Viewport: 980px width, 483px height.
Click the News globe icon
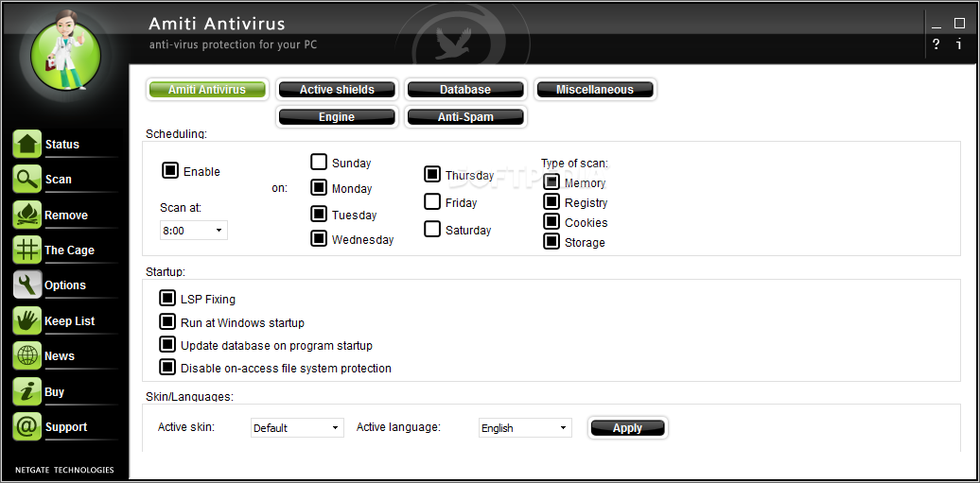pos(26,356)
